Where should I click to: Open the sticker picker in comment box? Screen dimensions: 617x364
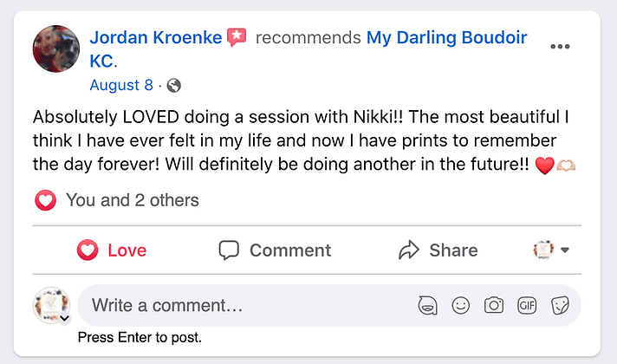pos(560,305)
